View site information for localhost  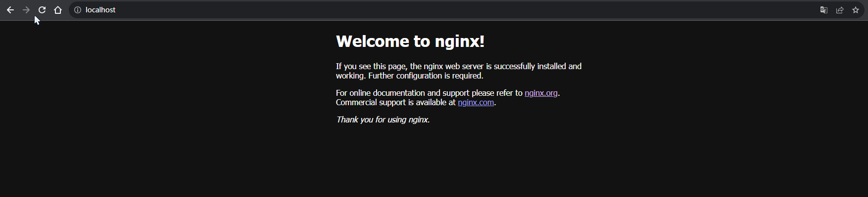pyautogui.click(x=78, y=10)
